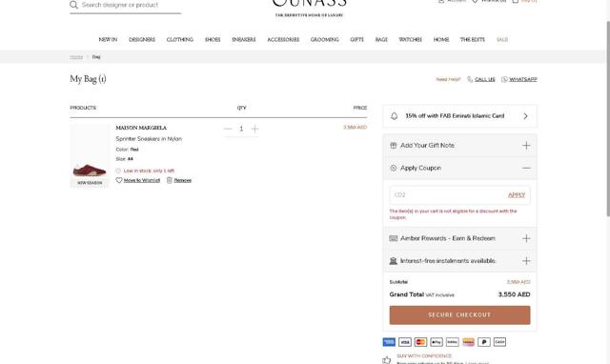
Task: Click low-in-stock clock icon
Action: click(x=118, y=171)
